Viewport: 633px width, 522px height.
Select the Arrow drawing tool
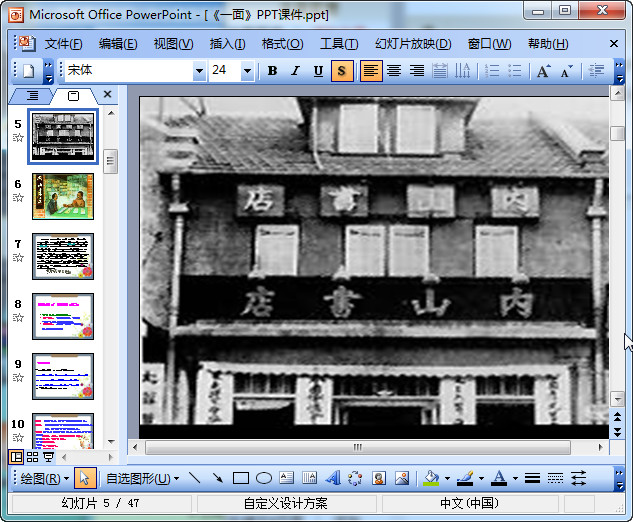tap(218, 478)
